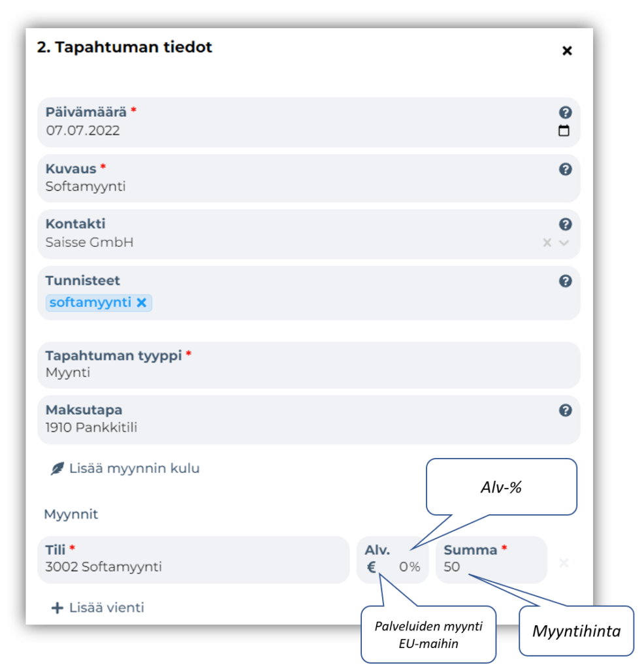Delete the sales row entry
644x669 pixels.
564,563
